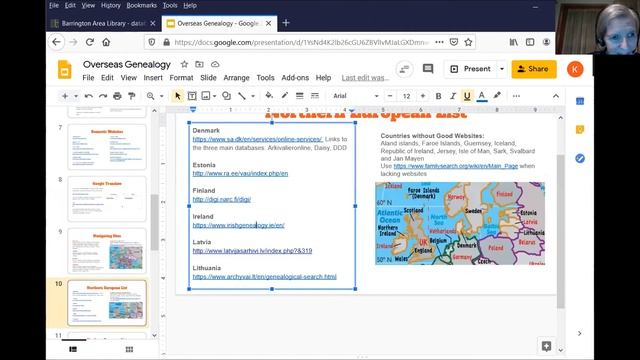Toggle underline formatting

pos(467,96)
